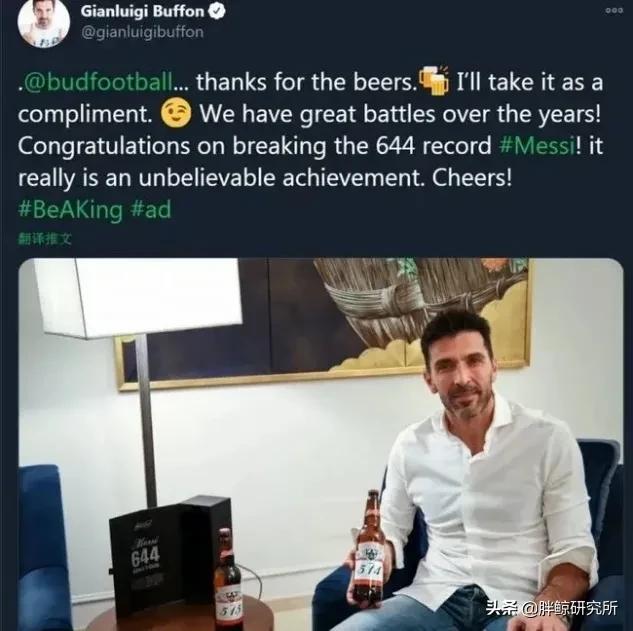Click the white lampshade in photo
The height and width of the screenshot is (631, 633).
pos(137,297)
